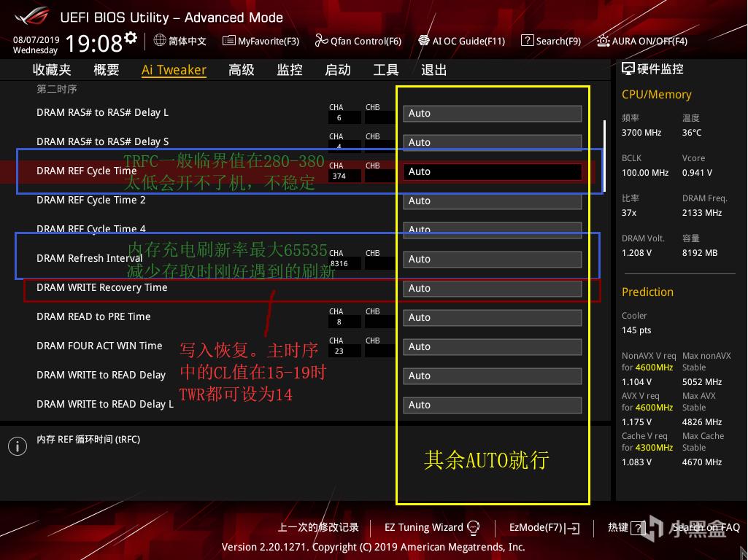Click the globe language icon
Image resolution: width=748 pixels, height=560 pixels.
(160, 41)
